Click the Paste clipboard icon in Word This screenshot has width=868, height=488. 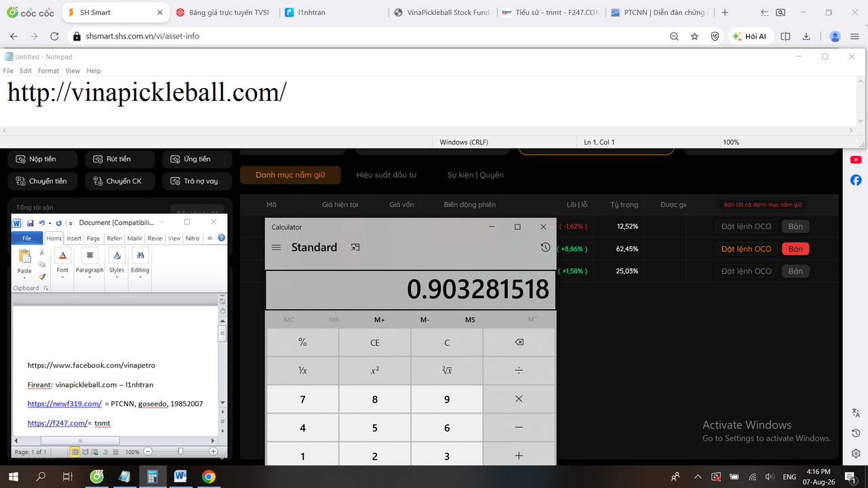pyautogui.click(x=25, y=256)
